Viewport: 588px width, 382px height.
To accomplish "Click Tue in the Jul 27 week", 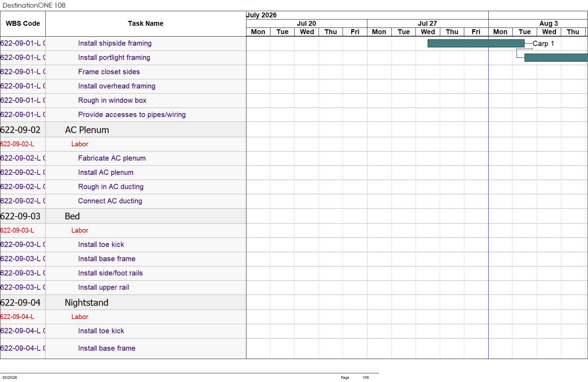I will 404,32.
